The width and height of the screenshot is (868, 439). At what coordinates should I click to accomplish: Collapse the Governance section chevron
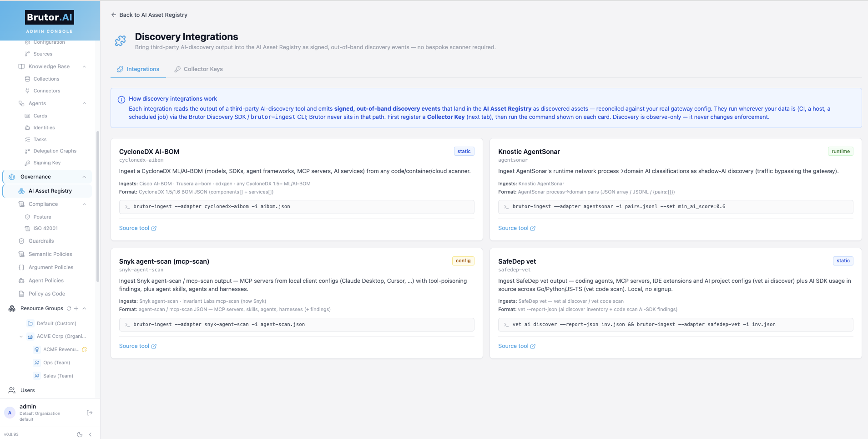coord(84,177)
